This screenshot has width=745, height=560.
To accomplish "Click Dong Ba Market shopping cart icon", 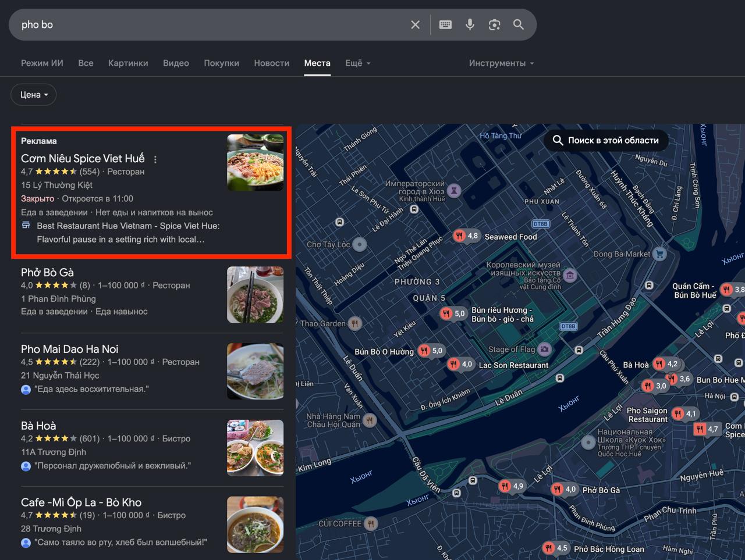I will tap(659, 254).
